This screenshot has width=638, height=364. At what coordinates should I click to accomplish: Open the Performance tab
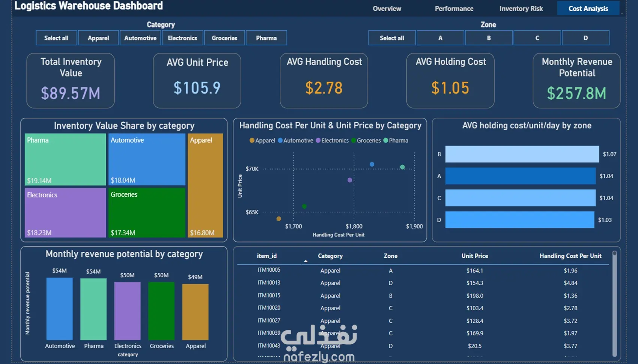pyautogui.click(x=454, y=8)
